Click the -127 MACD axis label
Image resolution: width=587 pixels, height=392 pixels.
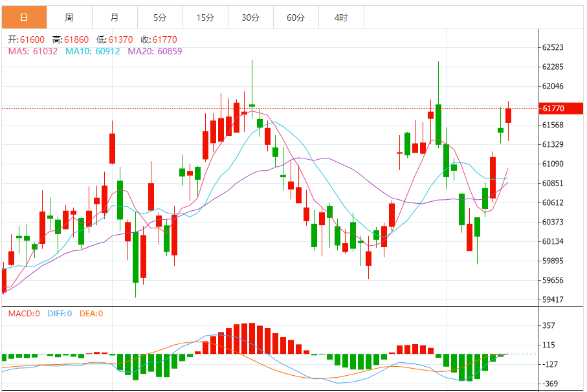(x=549, y=364)
